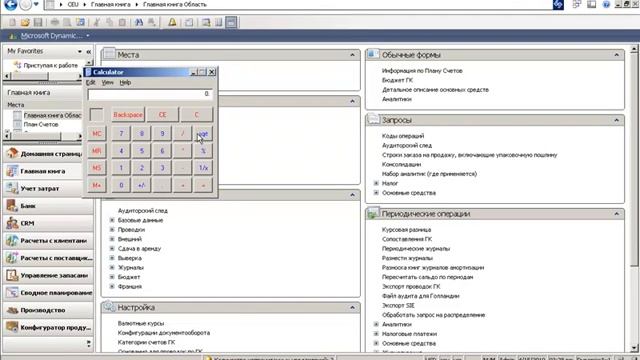Image resolution: width=640 pixels, height=360 pixels.
Task: Expand Налоговые платежи under Периодические операции
Action: point(376,334)
